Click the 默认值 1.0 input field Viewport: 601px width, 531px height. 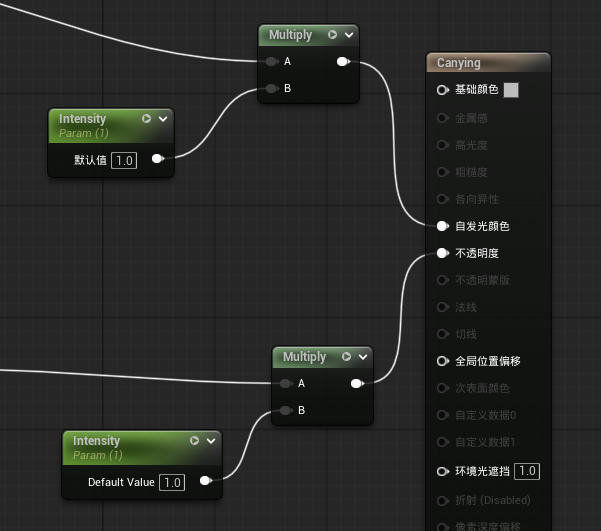124,160
